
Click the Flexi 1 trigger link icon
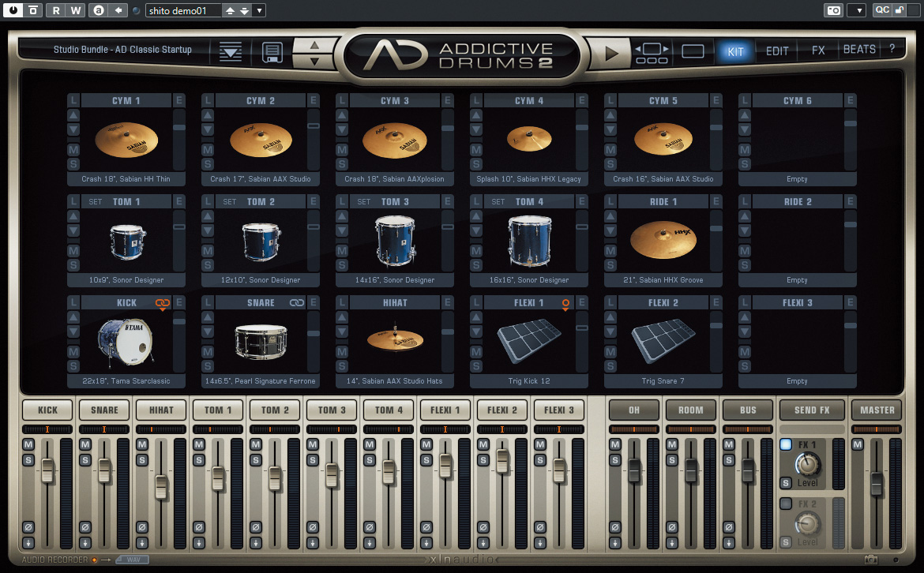565,304
